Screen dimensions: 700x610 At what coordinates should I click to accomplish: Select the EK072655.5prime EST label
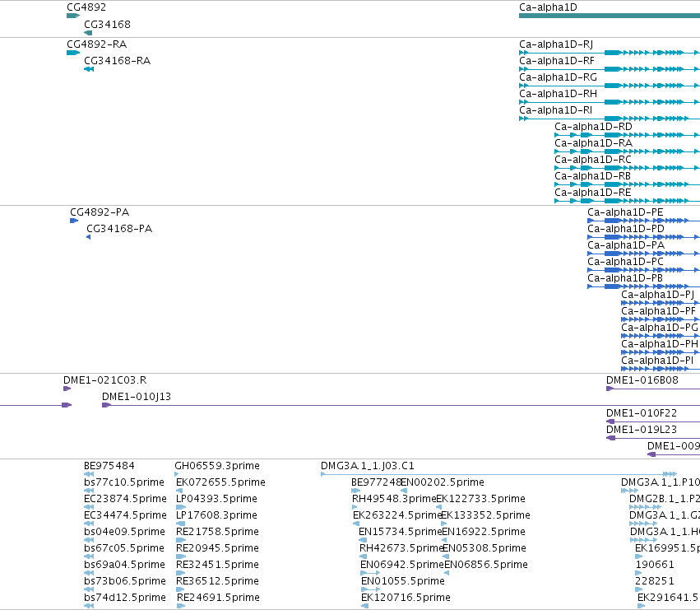click(x=220, y=482)
